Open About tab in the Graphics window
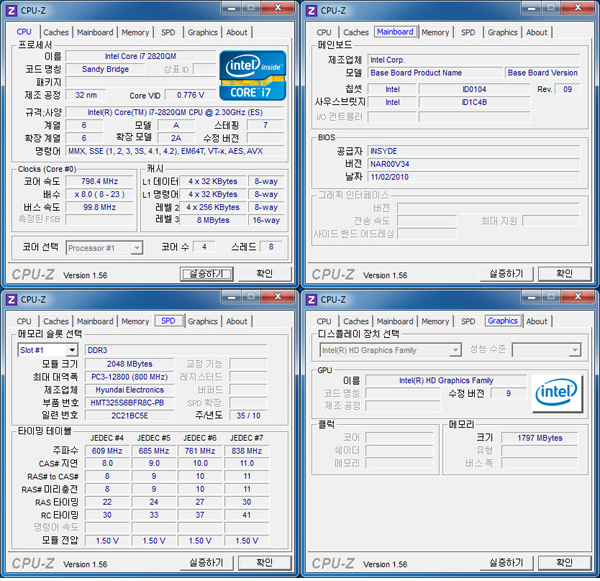This screenshot has width=600, height=581. point(536,321)
